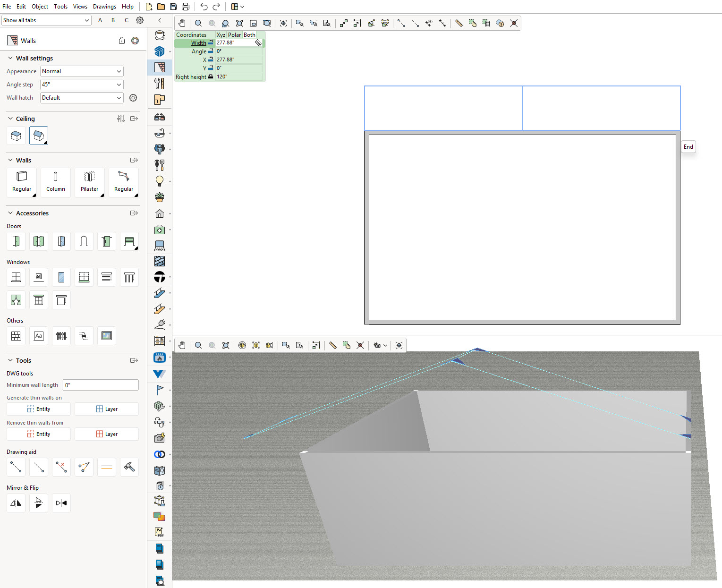Viewport: 722px width, 588px height.
Task: Click the garage door icon under Doors
Action: coord(129,241)
